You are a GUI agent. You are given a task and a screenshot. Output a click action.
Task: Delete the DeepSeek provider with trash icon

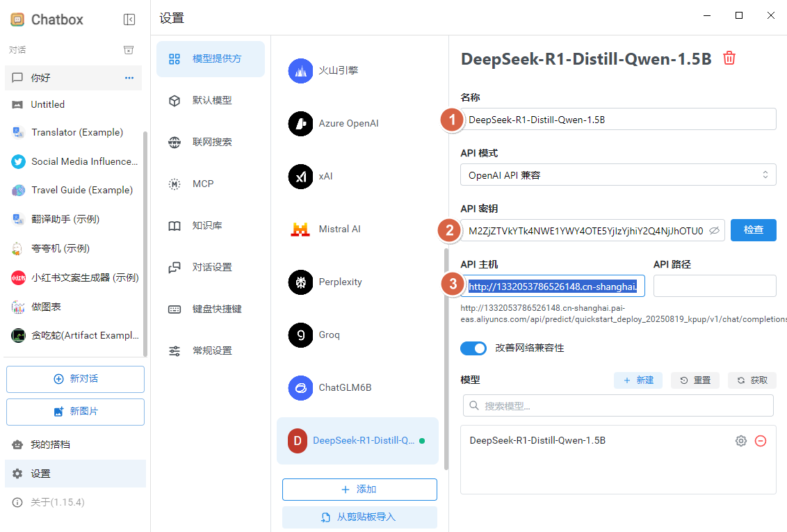[729, 58]
